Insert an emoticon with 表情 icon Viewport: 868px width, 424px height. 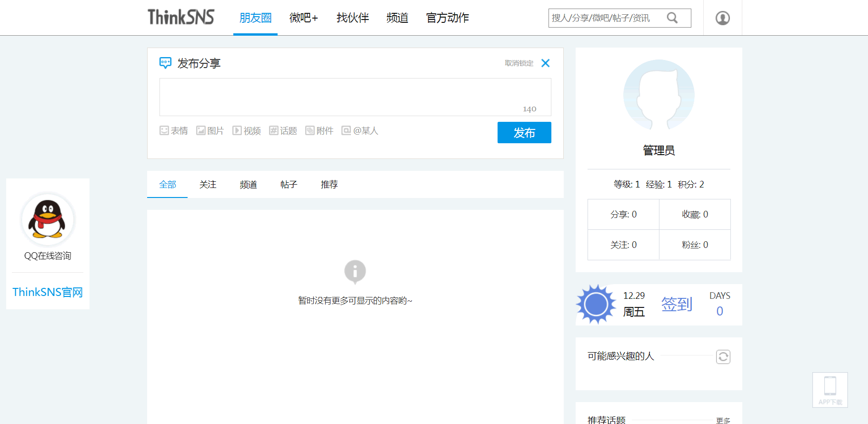point(174,130)
